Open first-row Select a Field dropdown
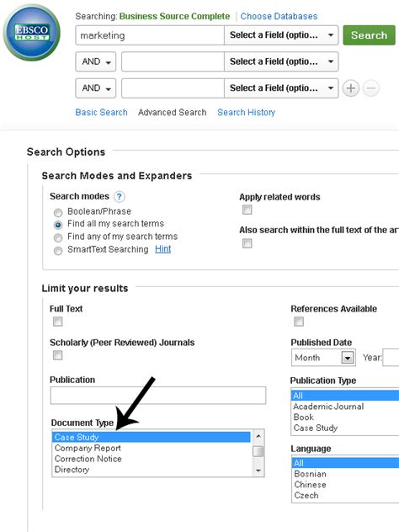The height and width of the screenshot is (532, 399). [281, 35]
